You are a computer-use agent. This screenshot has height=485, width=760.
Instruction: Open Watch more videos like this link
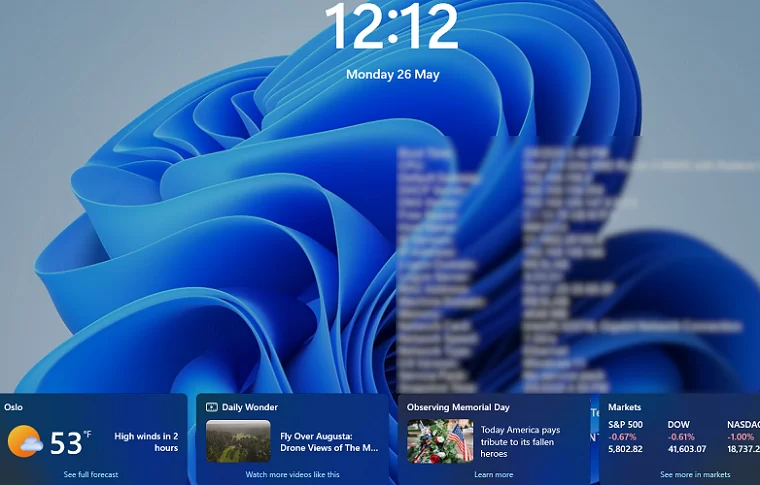pos(292,474)
